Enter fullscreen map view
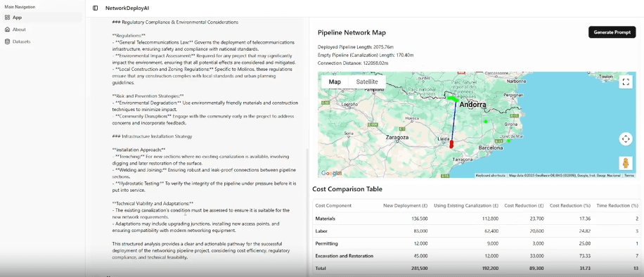 (x=626, y=82)
